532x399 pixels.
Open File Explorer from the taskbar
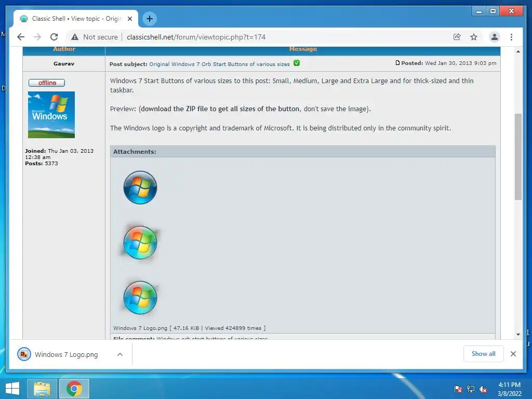coord(42,389)
